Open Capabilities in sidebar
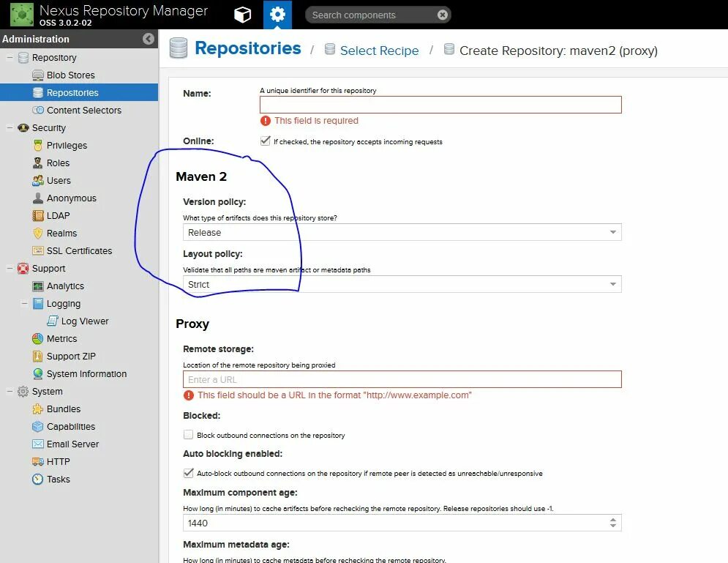728x563 pixels. [71, 426]
